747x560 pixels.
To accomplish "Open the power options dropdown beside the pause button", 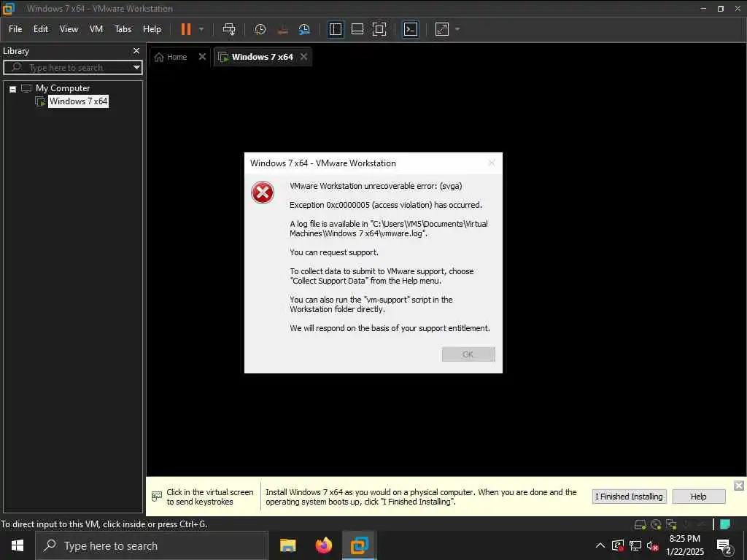I will pyautogui.click(x=201, y=29).
